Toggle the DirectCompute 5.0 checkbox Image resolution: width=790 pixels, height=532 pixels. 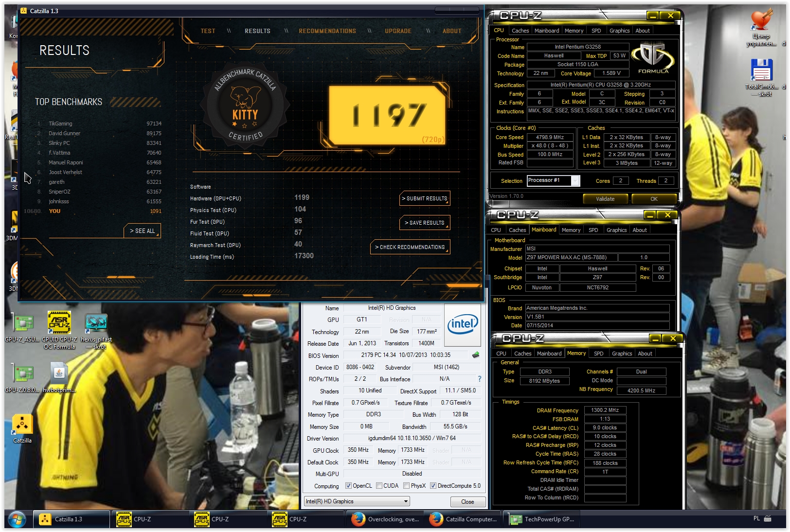pos(433,486)
